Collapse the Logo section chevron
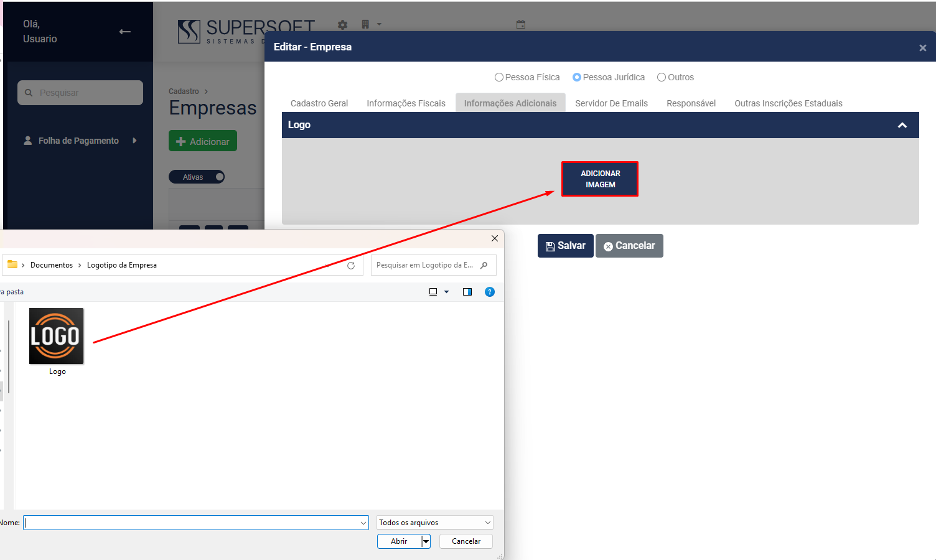Image resolution: width=936 pixels, height=560 pixels. click(x=902, y=125)
